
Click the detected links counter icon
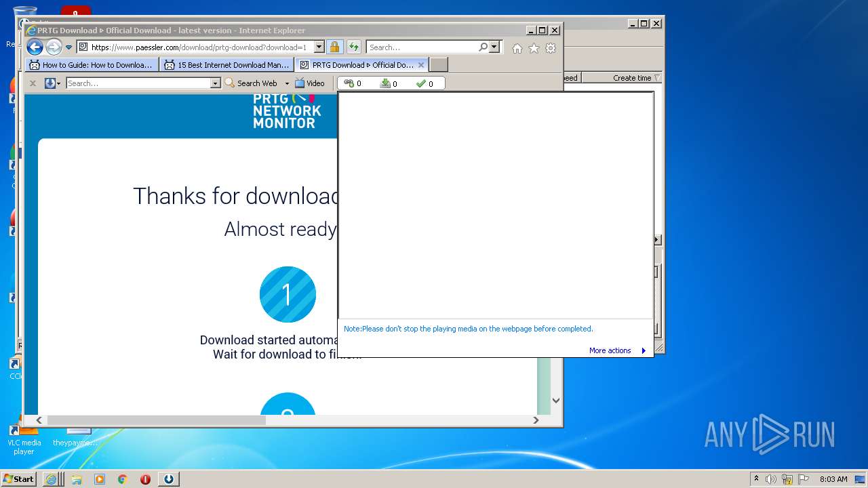click(x=349, y=83)
